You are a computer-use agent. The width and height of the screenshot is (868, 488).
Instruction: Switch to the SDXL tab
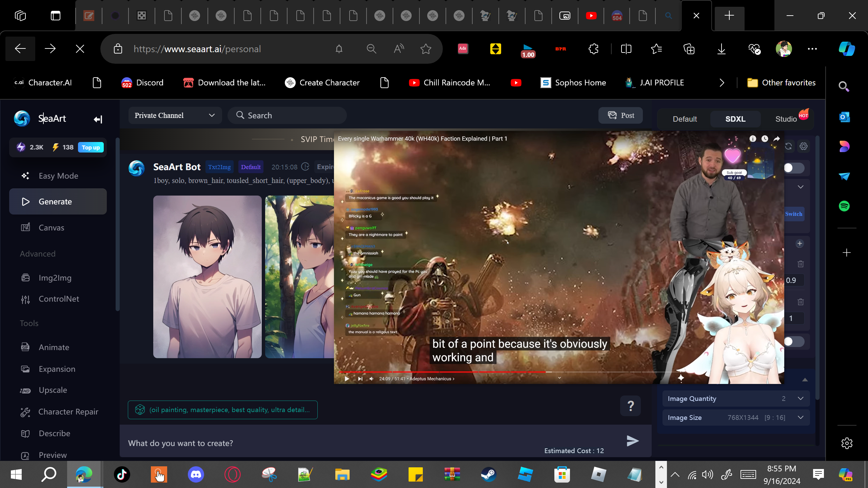tap(735, 119)
